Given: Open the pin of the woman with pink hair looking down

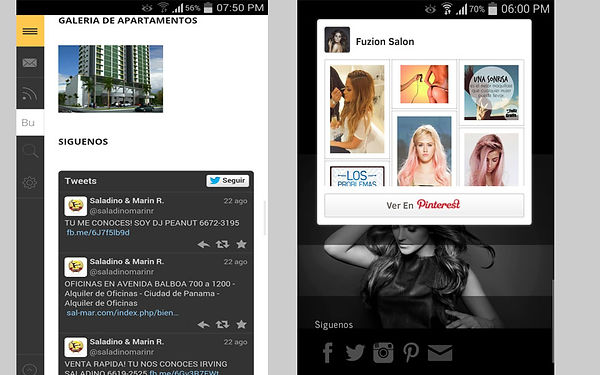Looking at the screenshot, I should point(491,159).
